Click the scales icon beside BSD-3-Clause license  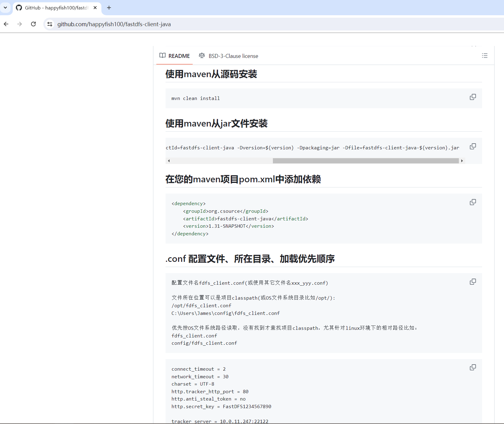click(x=202, y=56)
